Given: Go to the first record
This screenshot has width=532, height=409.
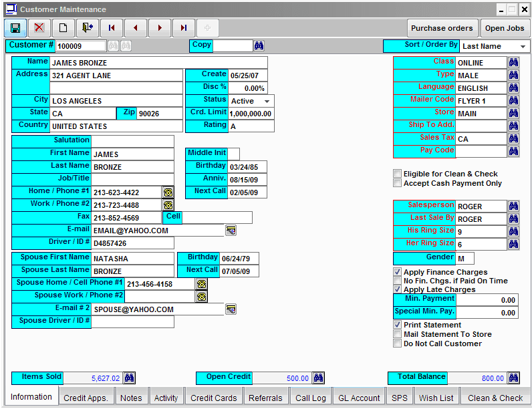Looking at the screenshot, I should point(112,28).
